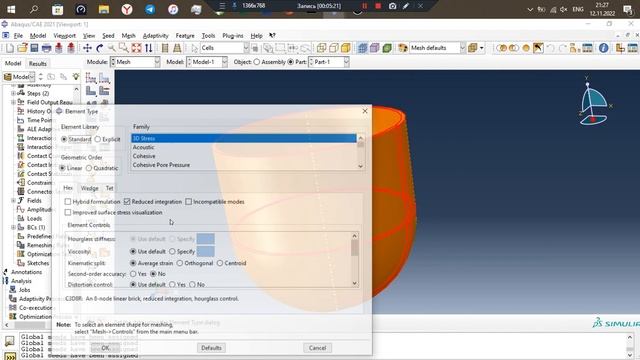Confirm element type with OK

click(105, 348)
